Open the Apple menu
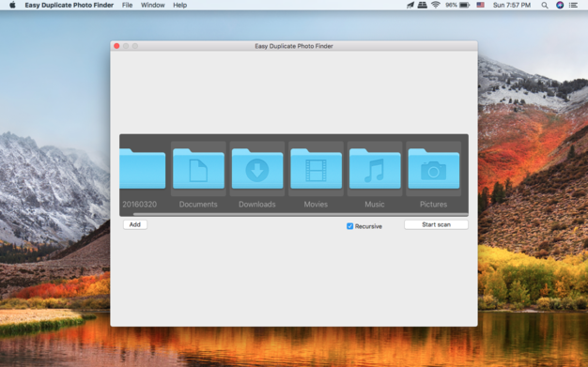 12,5
